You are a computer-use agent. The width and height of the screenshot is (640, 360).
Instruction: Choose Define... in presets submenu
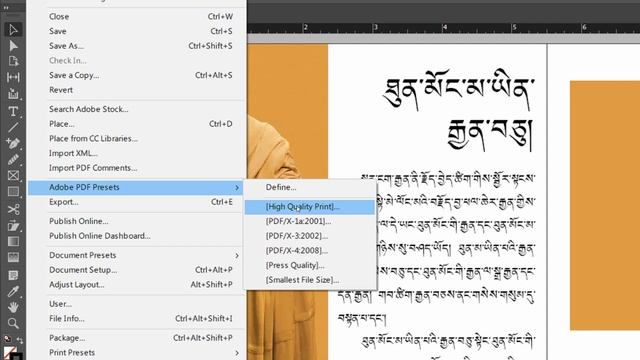(x=310, y=187)
